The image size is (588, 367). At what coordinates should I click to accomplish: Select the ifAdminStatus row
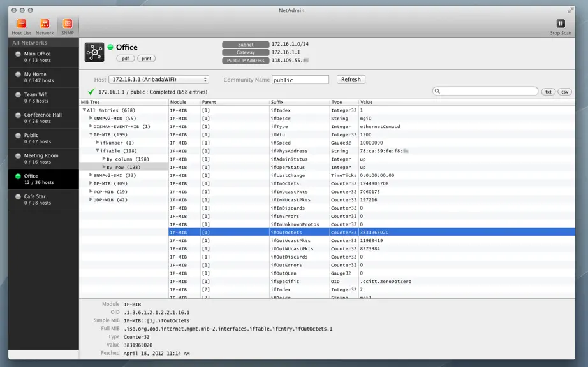click(x=372, y=159)
